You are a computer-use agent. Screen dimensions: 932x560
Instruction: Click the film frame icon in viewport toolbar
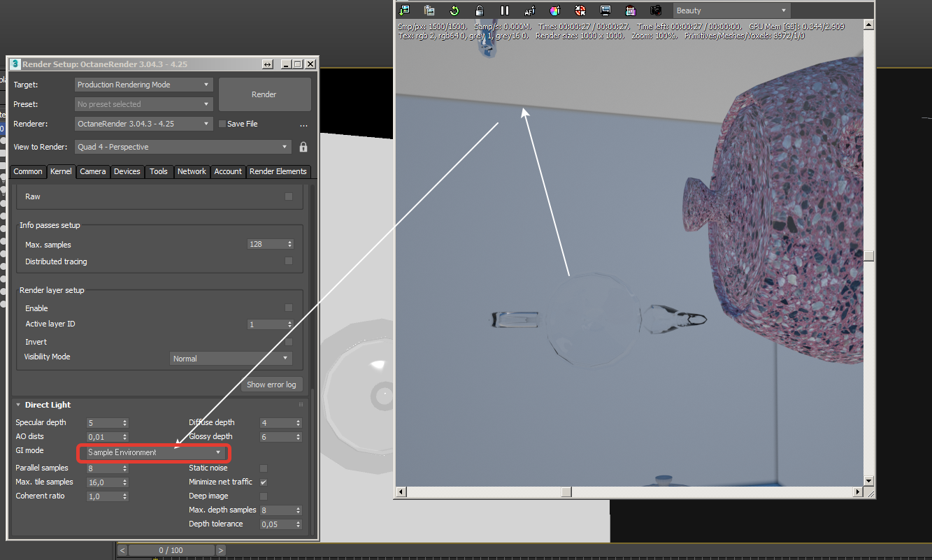[x=630, y=10]
